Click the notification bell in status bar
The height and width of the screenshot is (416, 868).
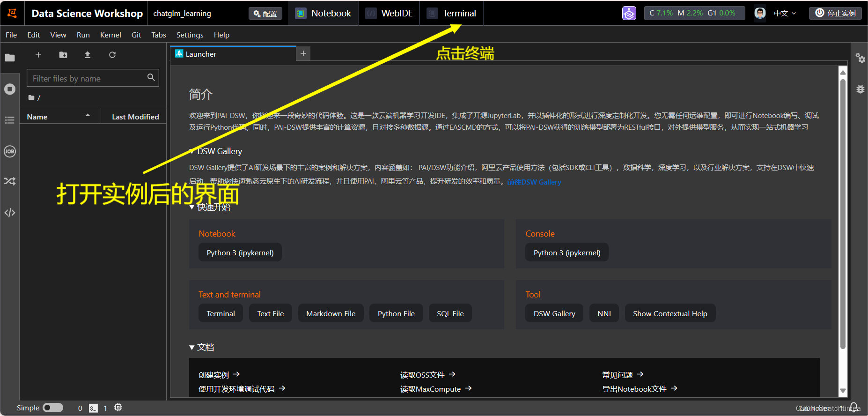click(854, 408)
